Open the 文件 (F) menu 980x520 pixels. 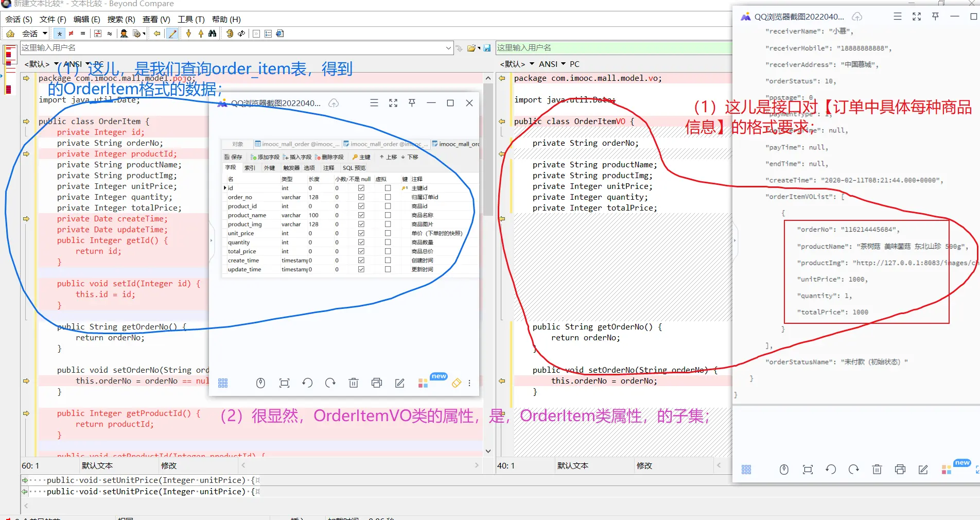(x=52, y=20)
